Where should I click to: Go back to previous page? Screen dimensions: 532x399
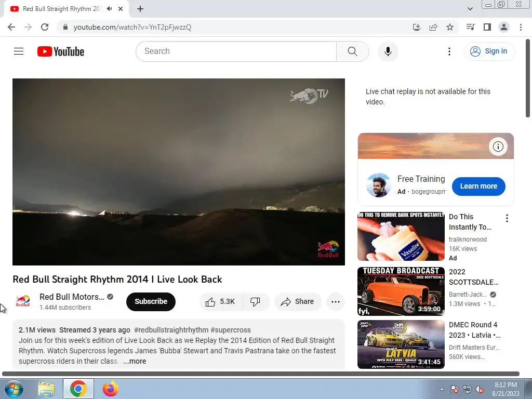coord(11,27)
